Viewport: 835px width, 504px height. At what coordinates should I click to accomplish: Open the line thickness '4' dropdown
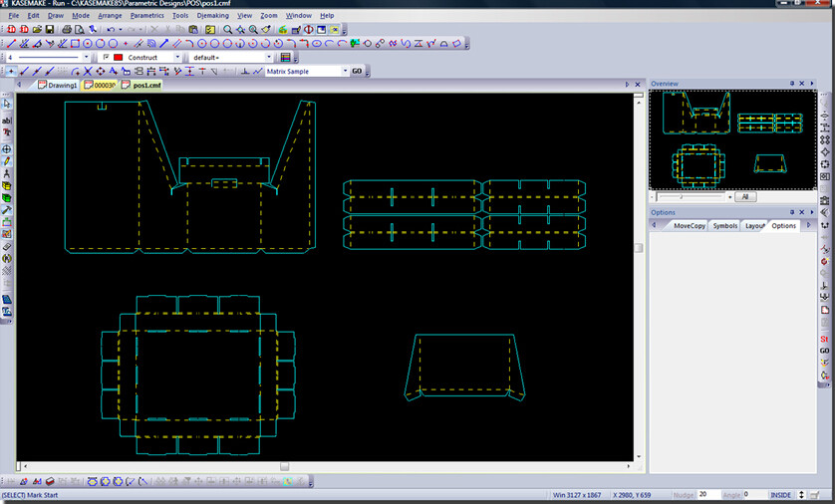tap(87, 57)
